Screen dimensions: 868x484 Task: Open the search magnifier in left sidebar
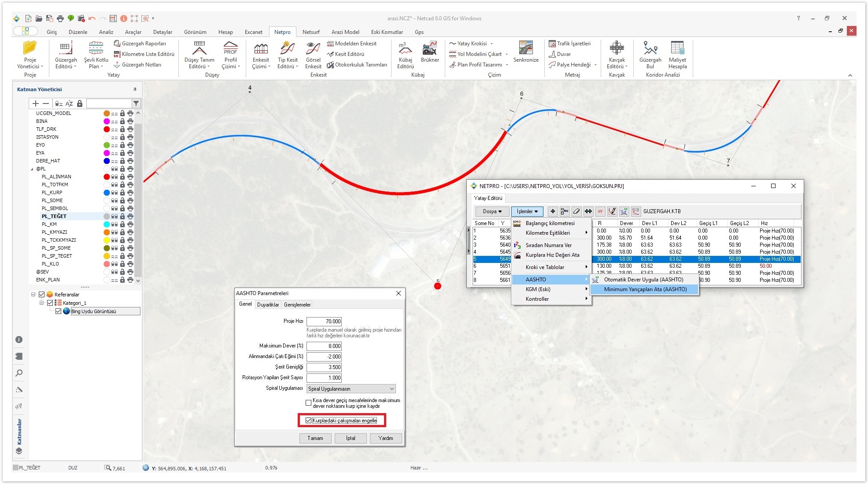pos(19,373)
